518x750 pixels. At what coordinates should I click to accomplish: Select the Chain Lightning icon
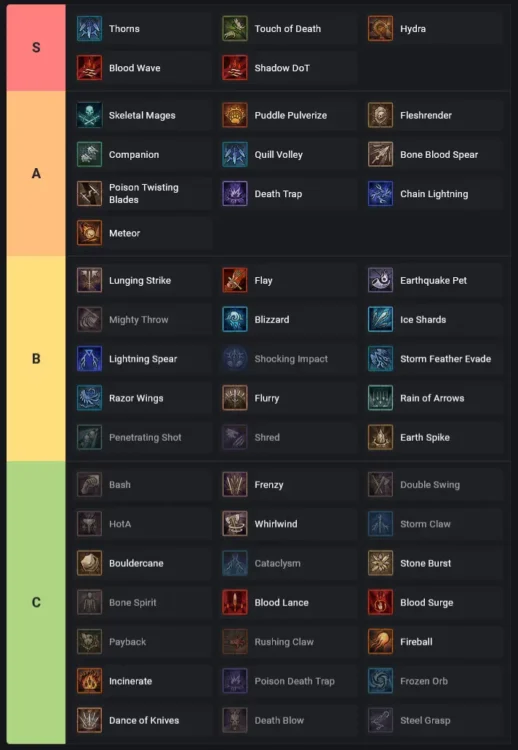[381, 194]
